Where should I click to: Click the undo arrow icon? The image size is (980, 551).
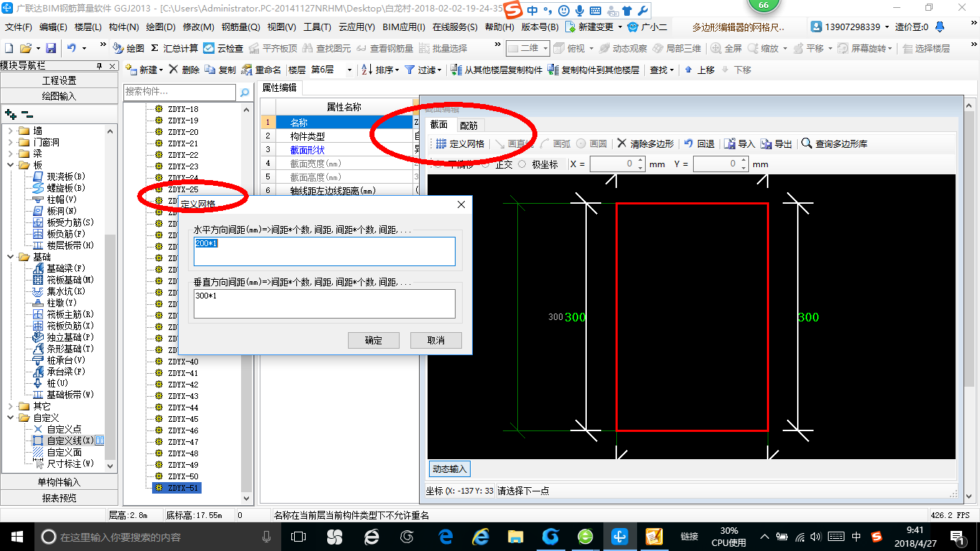[72, 48]
